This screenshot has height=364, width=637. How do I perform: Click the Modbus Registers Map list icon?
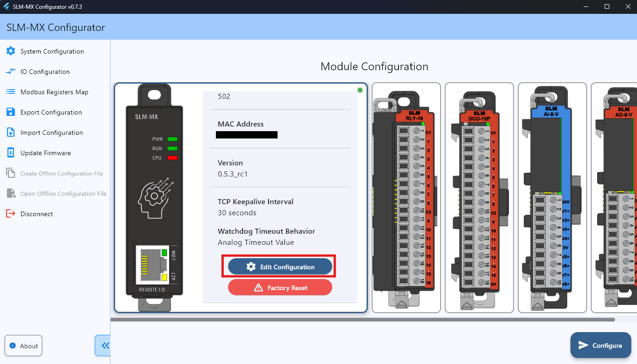pos(11,91)
